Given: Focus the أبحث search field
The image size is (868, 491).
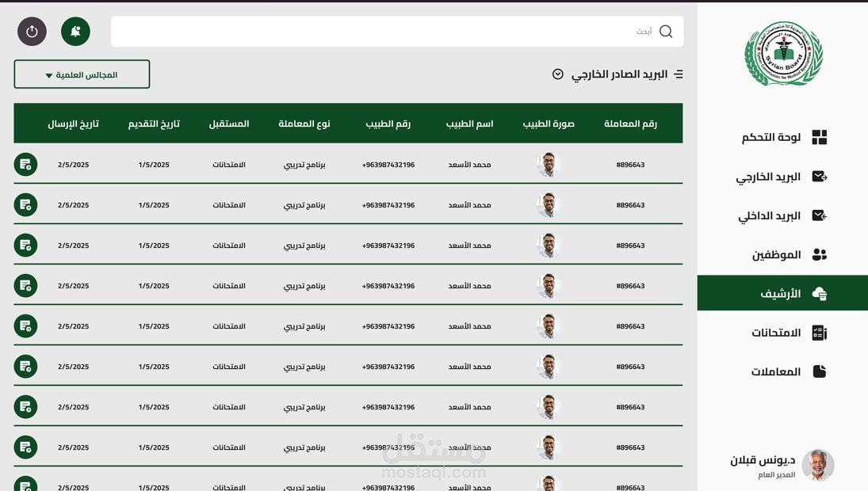Looking at the screenshot, I should click(397, 32).
